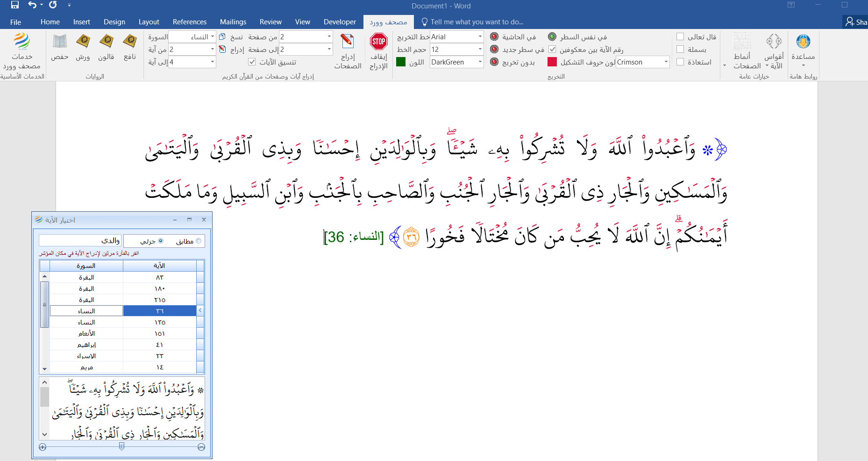The height and width of the screenshot is (461, 868).
Task: Click the إدراج insert verses icon
Action: tap(222, 49)
